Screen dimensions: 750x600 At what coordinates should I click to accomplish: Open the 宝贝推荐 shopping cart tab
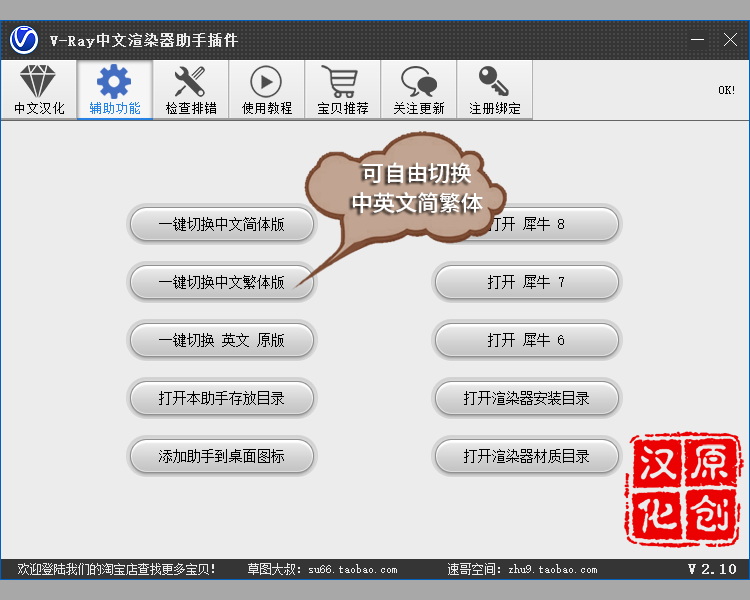[x=343, y=89]
